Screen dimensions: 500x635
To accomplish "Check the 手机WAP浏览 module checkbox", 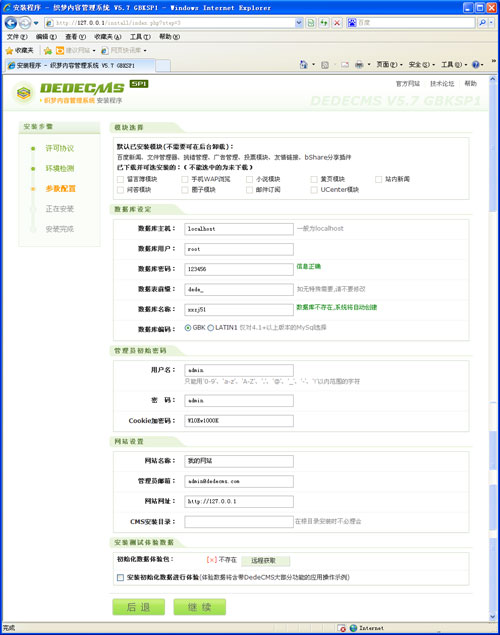I will [x=185, y=179].
